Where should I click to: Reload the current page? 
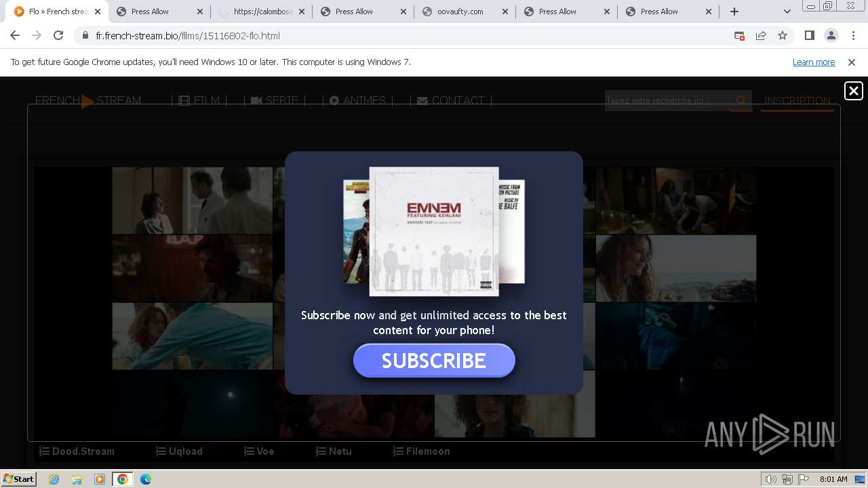click(58, 35)
